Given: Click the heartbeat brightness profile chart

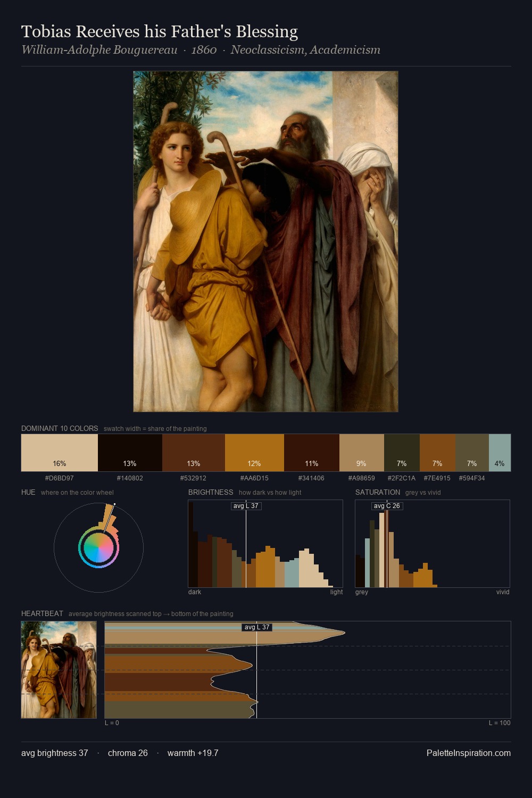Looking at the screenshot, I should point(307,670).
